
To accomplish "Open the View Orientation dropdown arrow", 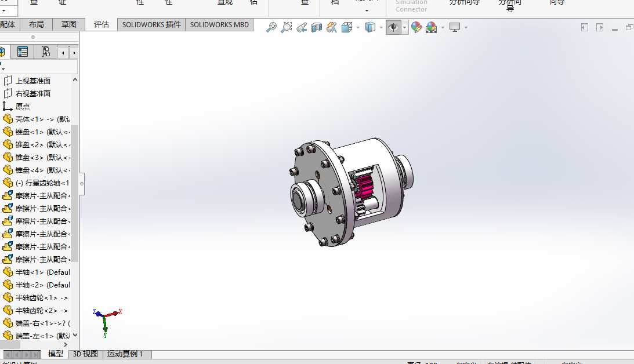I will point(358,27).
